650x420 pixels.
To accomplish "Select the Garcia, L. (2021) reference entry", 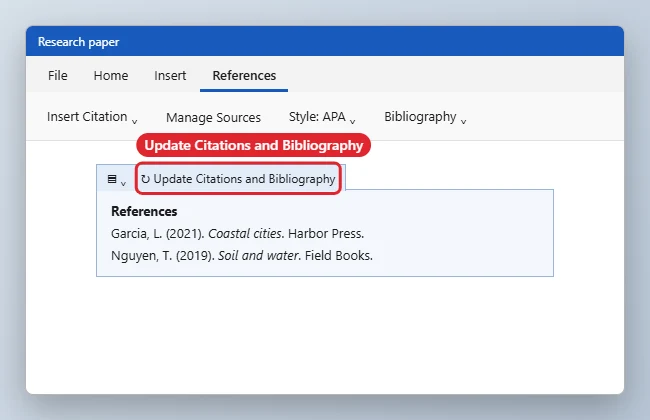I will (x=238, y=233).
